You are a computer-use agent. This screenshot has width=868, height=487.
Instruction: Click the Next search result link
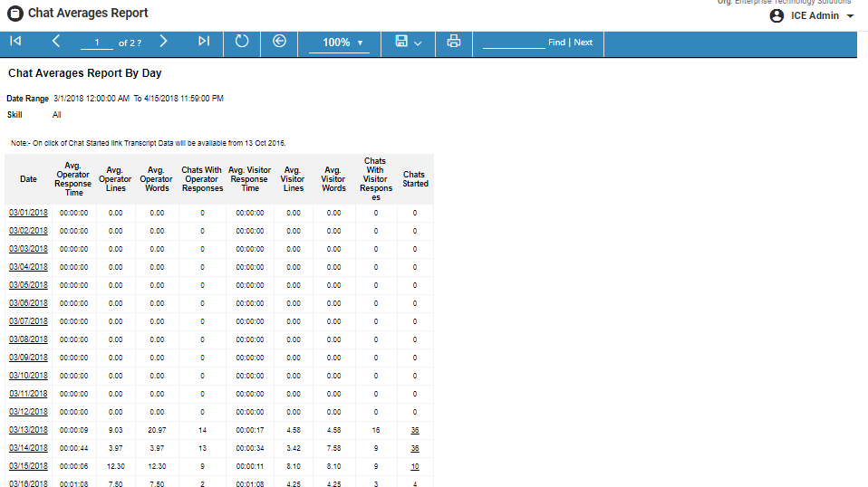pos(583,43)
